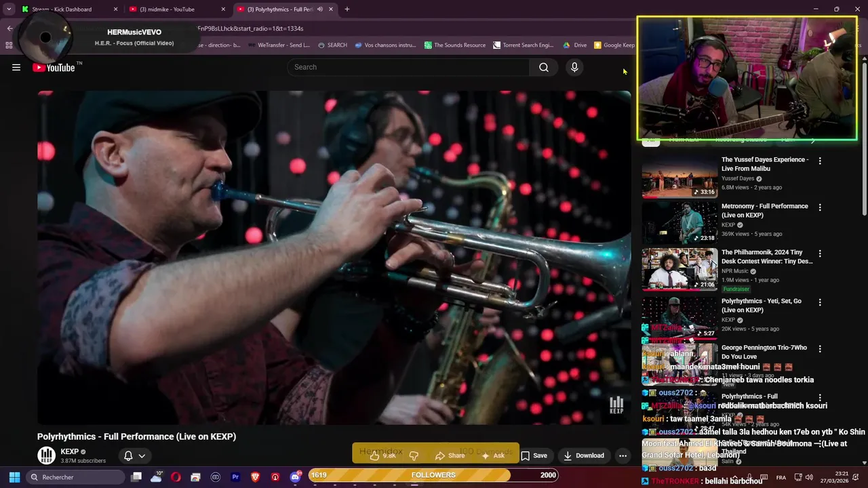Screen dimensions: 868x488
Task: Open Opera browser from taskbar
Action: coord(176,477)
